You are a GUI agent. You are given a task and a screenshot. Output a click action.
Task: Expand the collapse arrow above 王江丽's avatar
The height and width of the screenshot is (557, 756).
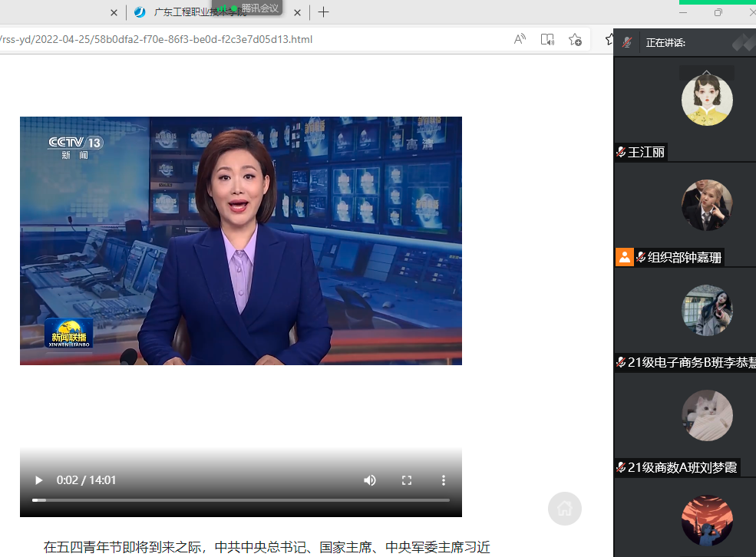click(x=707, y=73)
